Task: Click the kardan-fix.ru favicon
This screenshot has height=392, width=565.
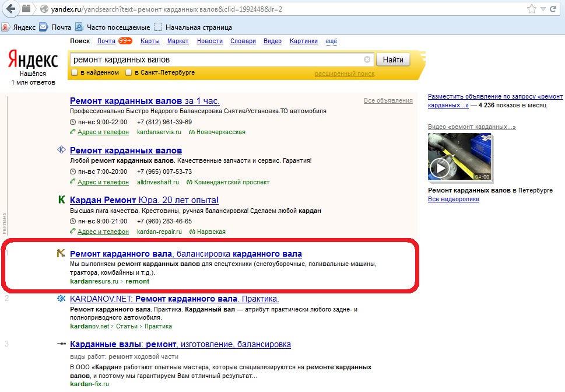Action: coord(61,344)
